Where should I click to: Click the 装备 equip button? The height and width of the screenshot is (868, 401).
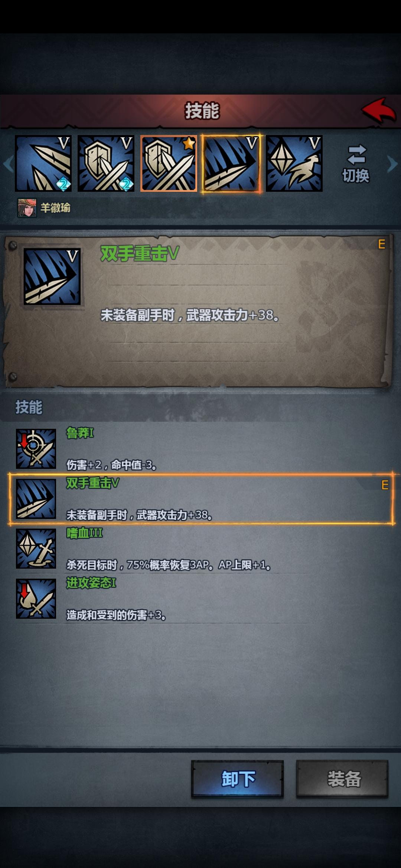click(342, 779)
